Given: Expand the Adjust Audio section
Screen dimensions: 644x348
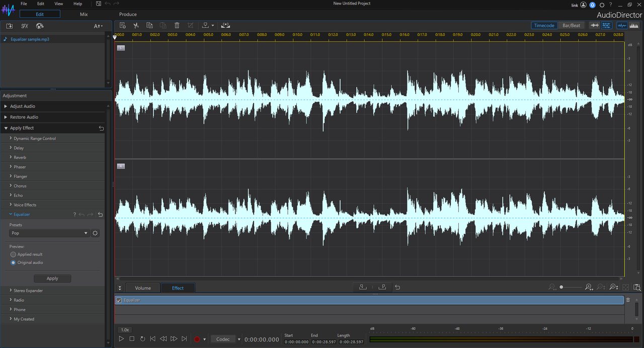Looking at the screenshot, I should (x=53, y=106).
